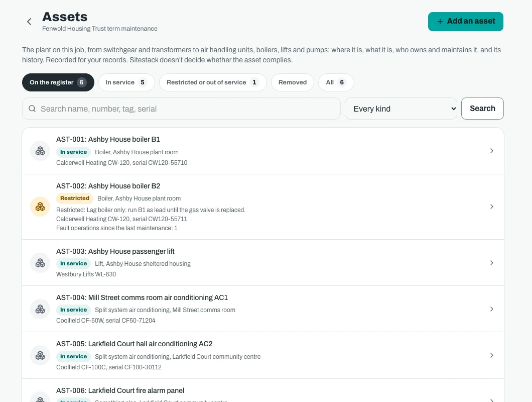Open AST-005 using its right chevron

click(x=492, y=355)
